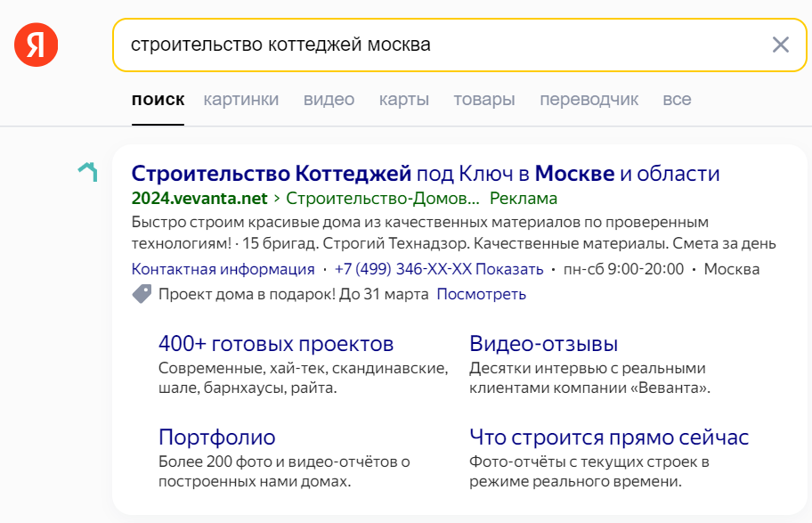
Task: Open 'Контактная информация' link
Action: (x=223, y=269)
